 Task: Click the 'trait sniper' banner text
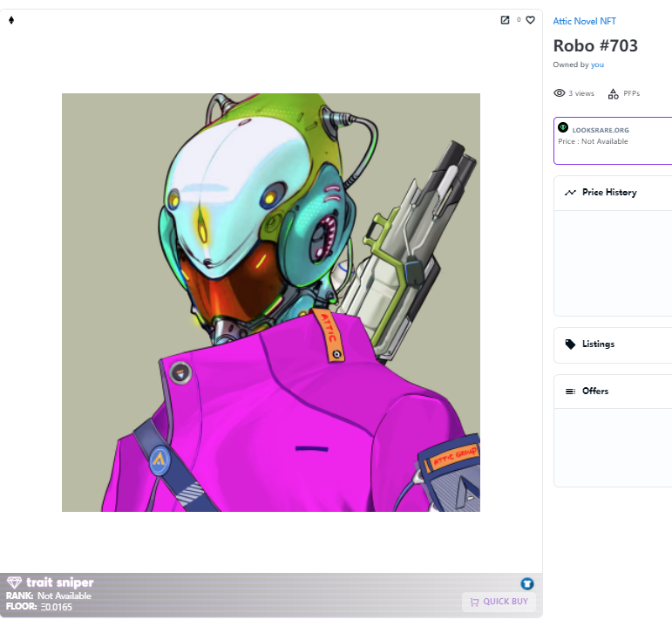60,583
